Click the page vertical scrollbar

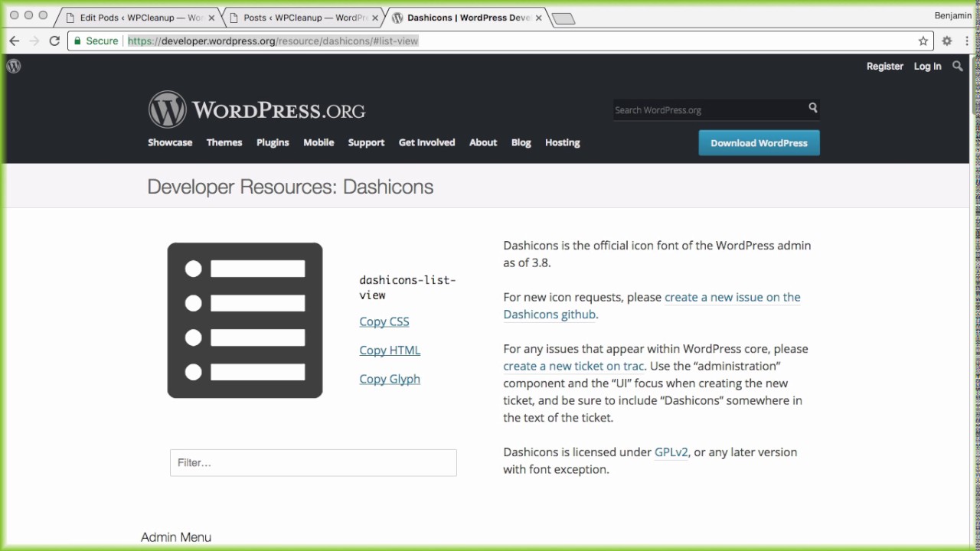tap(974, 84)
